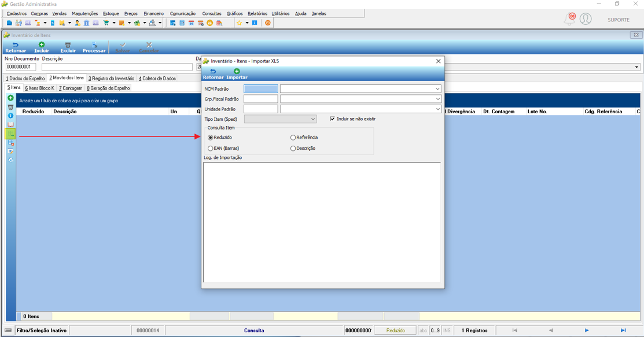
Task: Switch to 7 Contagem tab
Action: [x=71, y=88]
